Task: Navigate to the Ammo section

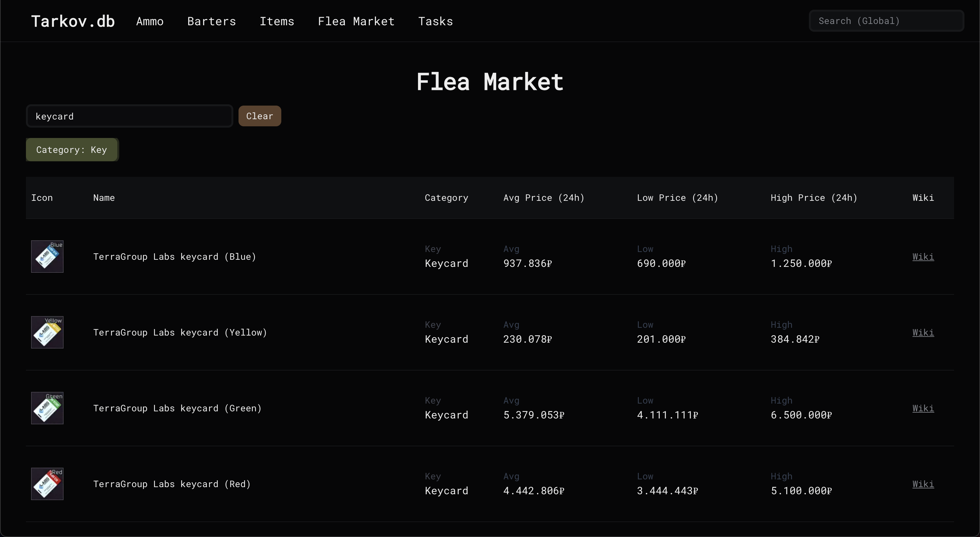Action: click(x=149, y=21)
